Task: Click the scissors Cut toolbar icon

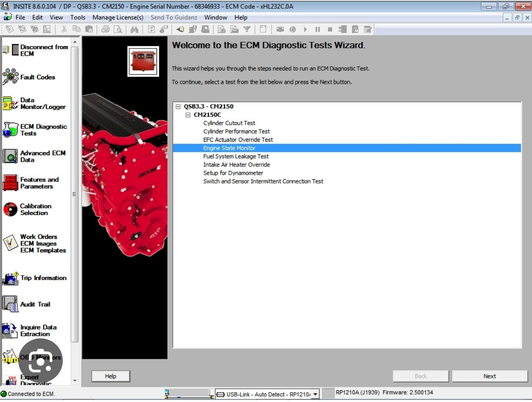Action: click(x=64, y=29)
